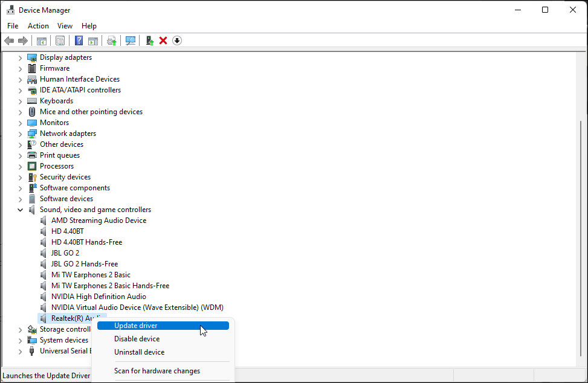Expand the Keyboards node
Screen dimensions: 588x383
[21, 101]
